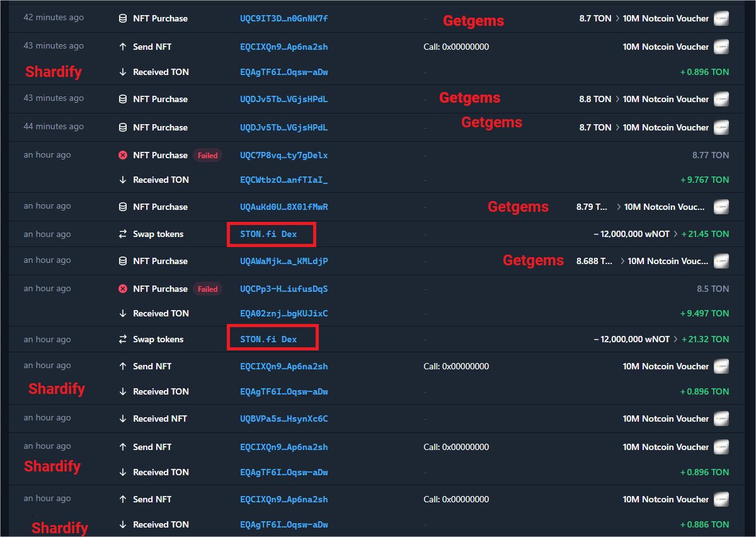Open address UQAWaMjk…a_KMLdjP
756x537 pixels.
[283, 261]
